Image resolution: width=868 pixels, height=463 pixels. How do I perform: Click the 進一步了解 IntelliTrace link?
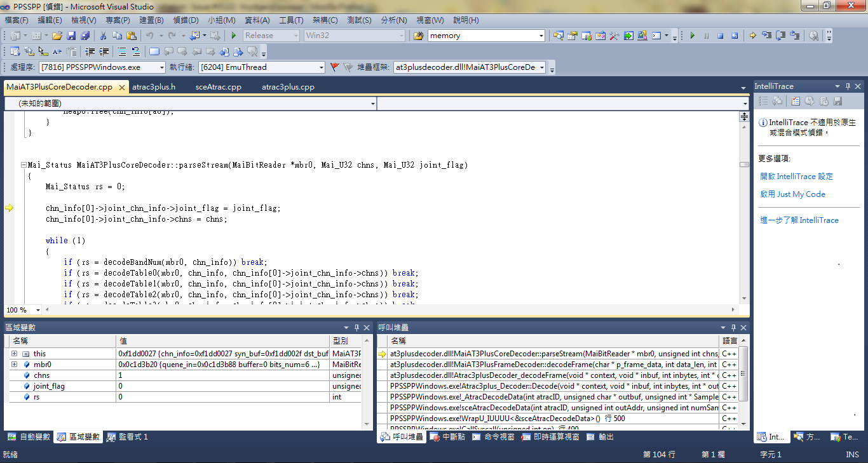[x=799, y=220]
